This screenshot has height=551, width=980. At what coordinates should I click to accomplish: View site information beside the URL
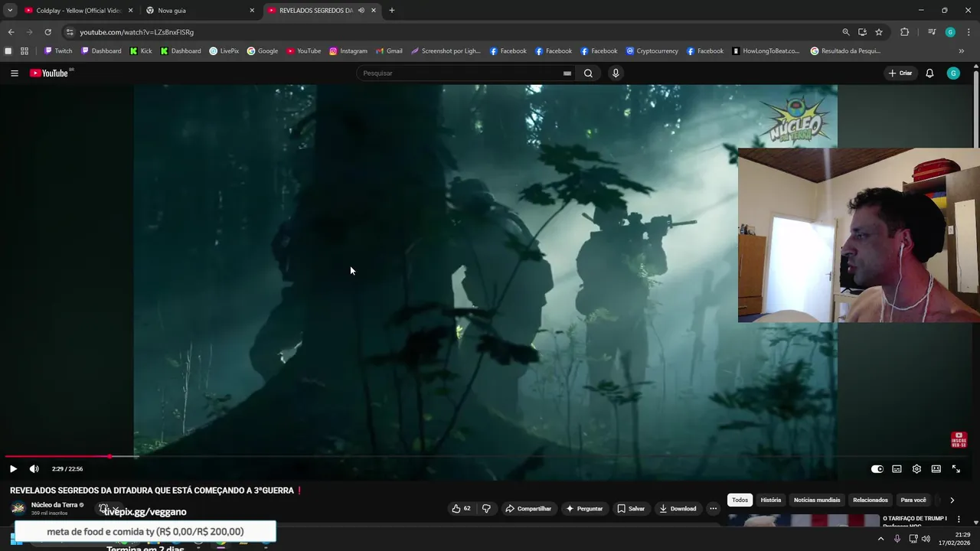(70, 32)
